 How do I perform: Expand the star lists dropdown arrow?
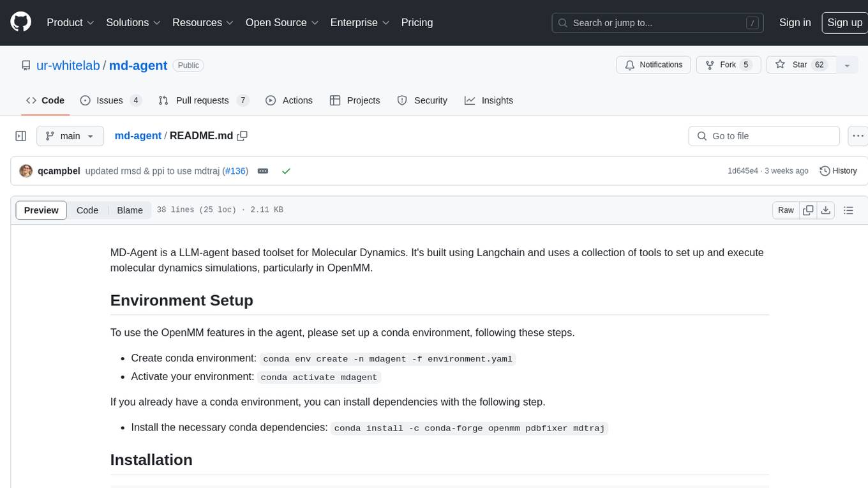847,65
